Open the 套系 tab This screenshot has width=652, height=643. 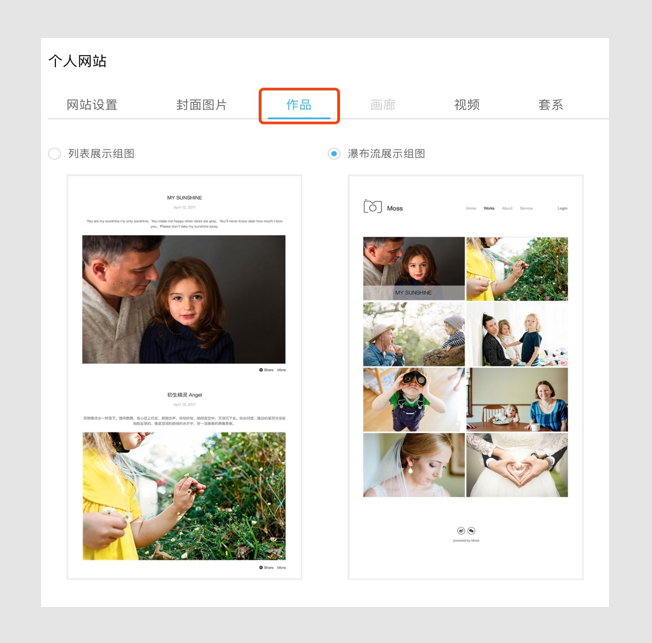(x=551, y=105)
